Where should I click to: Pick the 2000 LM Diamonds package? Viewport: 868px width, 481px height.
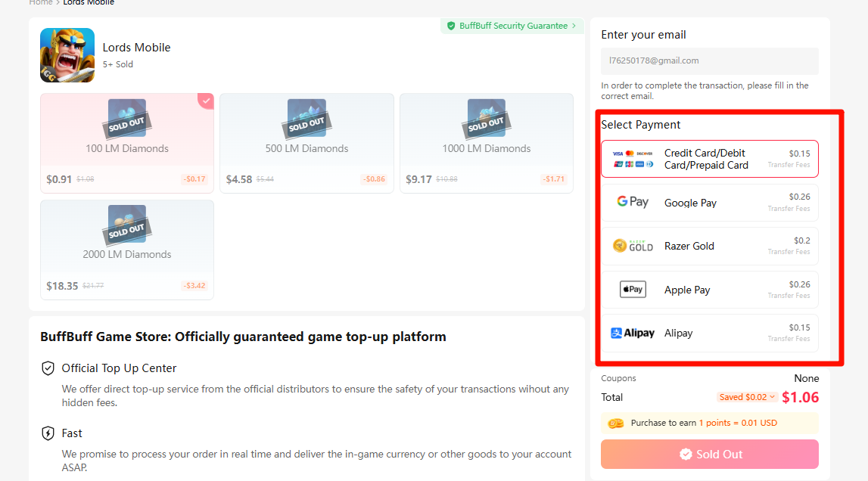[127, 250]
